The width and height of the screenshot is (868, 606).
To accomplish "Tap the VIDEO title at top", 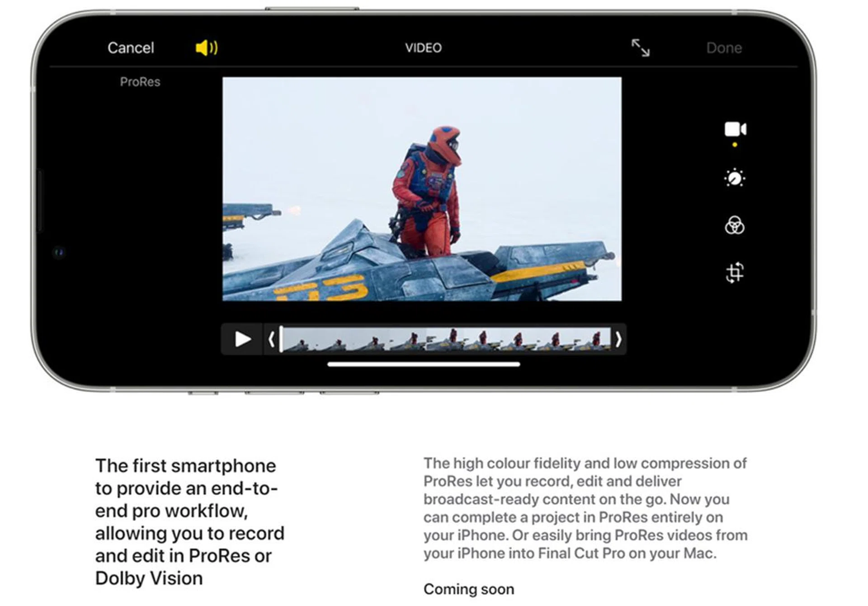I will click(423, 48).
